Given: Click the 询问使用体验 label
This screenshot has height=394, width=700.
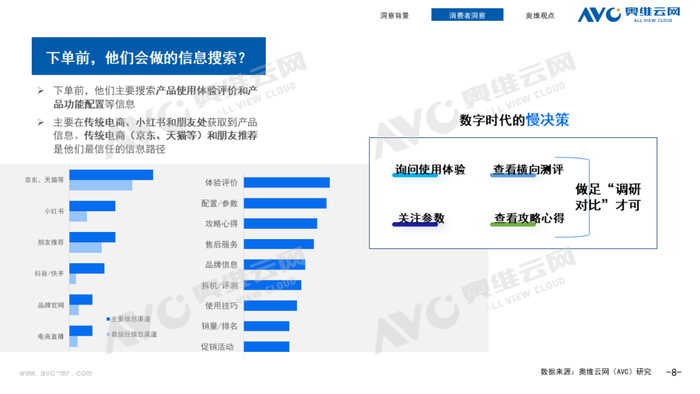Looking at the screenshot, I should point(430,170).
